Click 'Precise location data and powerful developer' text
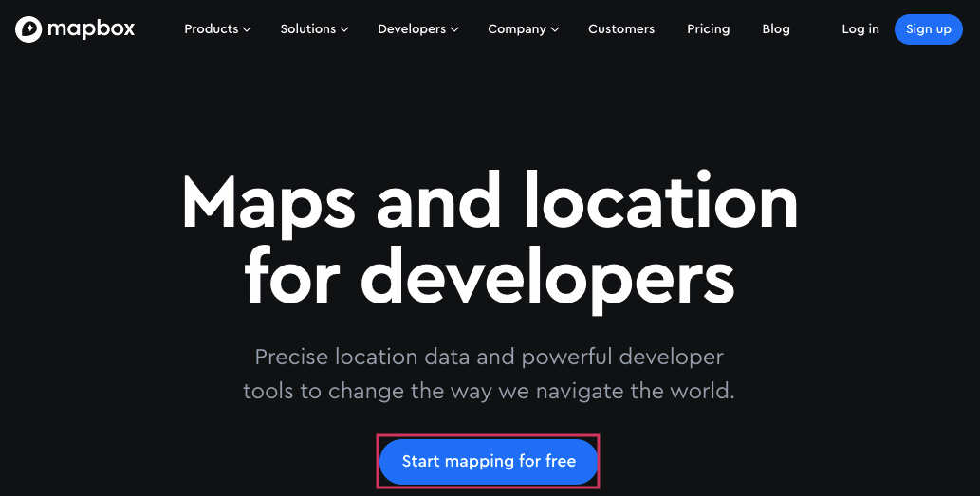 pyautogui.click(x=489, y=358)
